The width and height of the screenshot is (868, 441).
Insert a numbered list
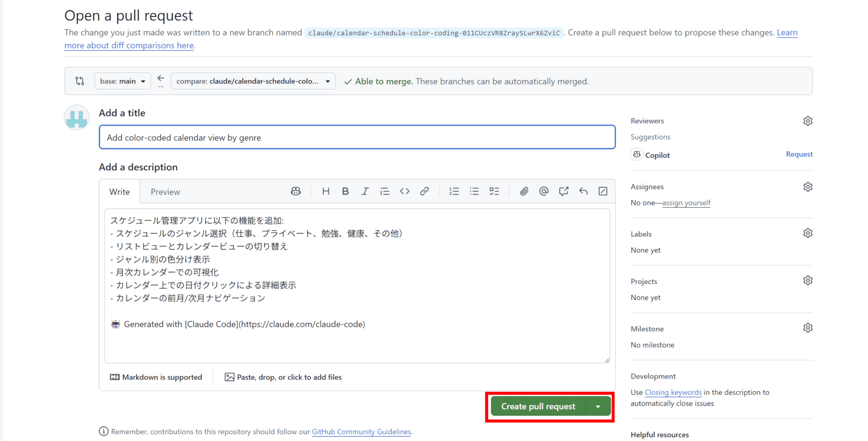point(454,191)
